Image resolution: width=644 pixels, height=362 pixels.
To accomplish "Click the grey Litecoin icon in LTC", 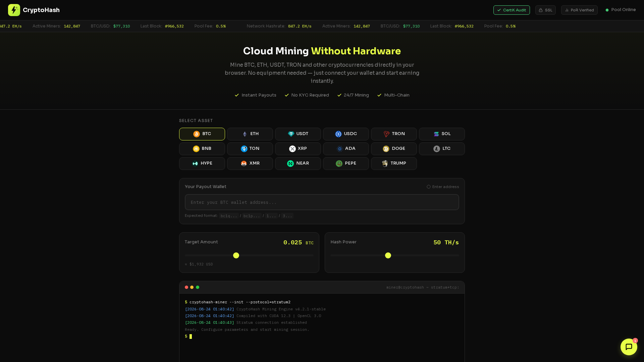I will click(436, 149).
